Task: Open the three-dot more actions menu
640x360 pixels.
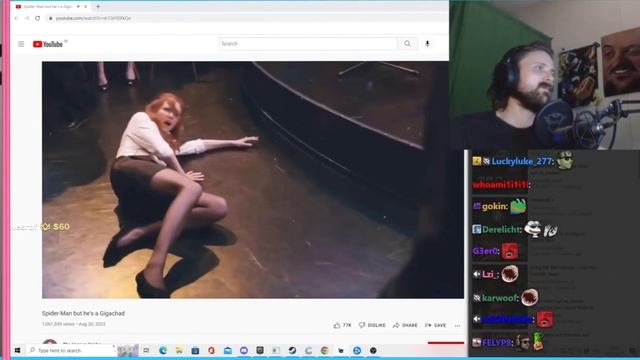Action: [x=458, y=325]
